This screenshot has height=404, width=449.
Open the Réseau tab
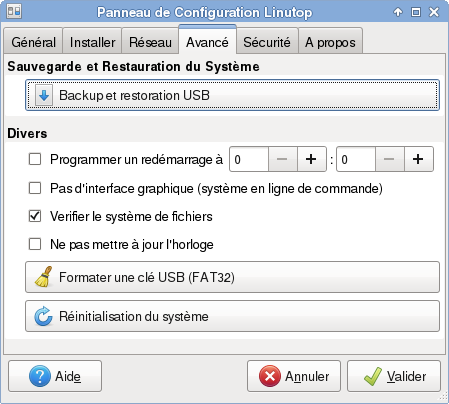coord(150,42)
